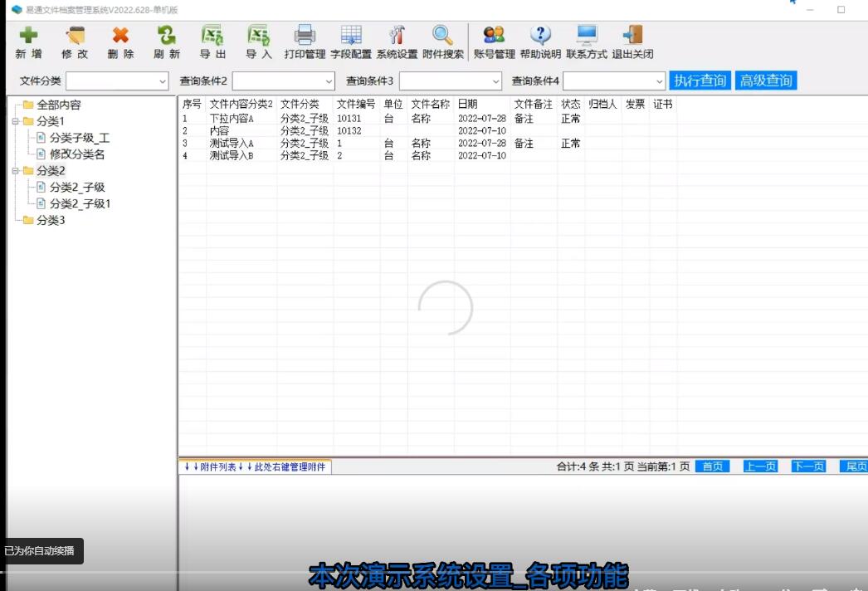Click the 发票 column header

coord(635,104)
